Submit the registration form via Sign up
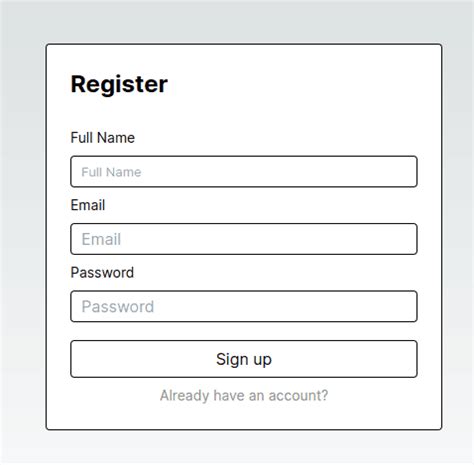The height and width of the screenshot is (465, 474). click(244, 359)
